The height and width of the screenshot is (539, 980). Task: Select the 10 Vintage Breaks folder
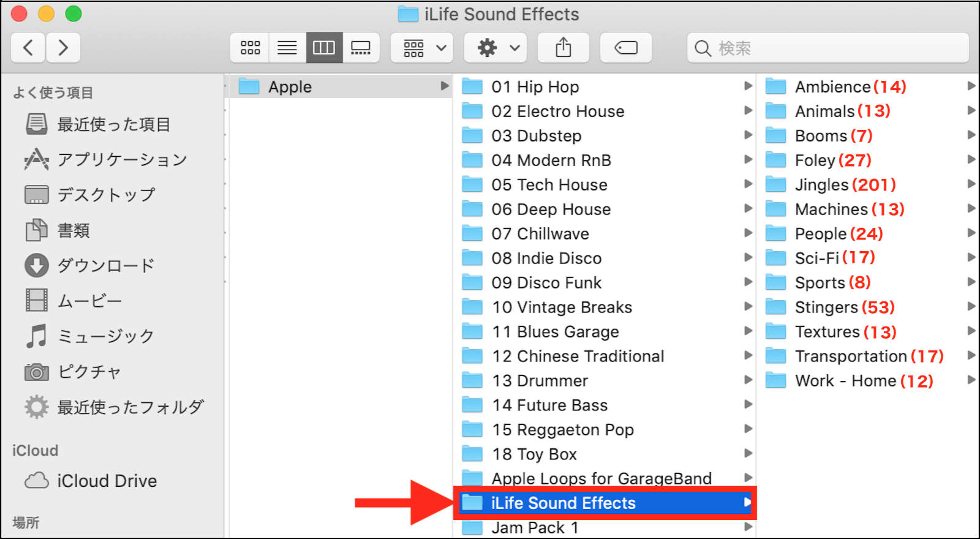[605, 307]
